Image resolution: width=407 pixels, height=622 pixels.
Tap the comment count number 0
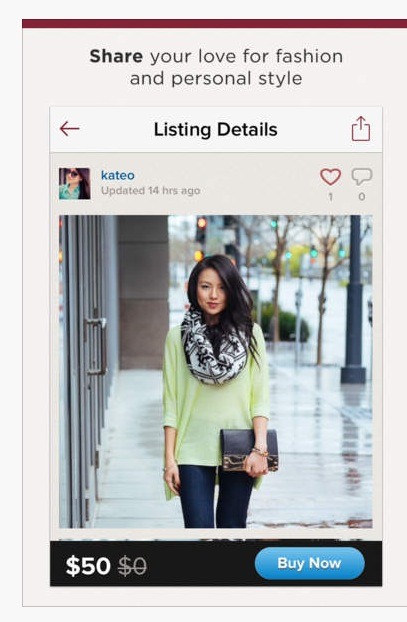pos(361,197)
